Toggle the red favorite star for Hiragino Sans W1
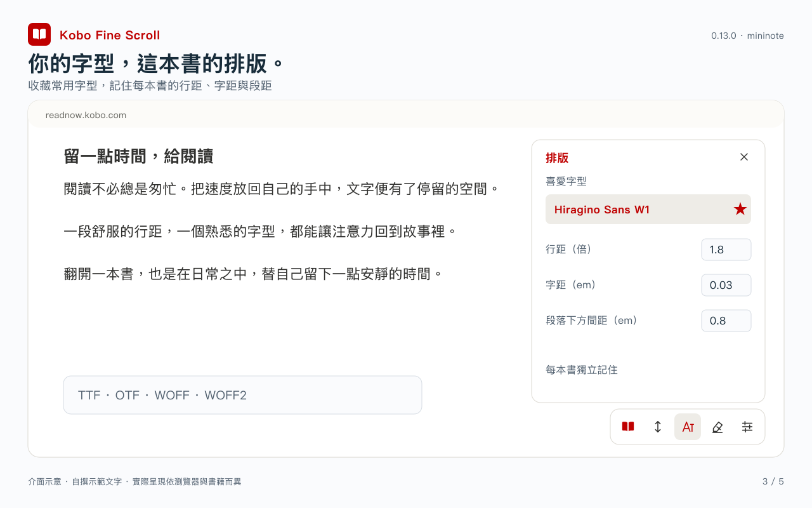The height and width of the screenshot is (508, 812). click(x=740, y=210)
